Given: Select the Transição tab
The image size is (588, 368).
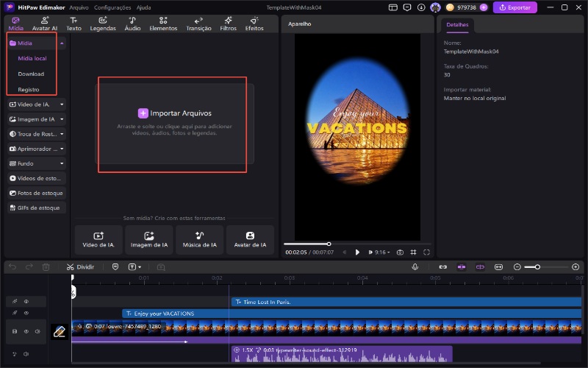Looking at the screenshot, I should [x=198, y=24].
